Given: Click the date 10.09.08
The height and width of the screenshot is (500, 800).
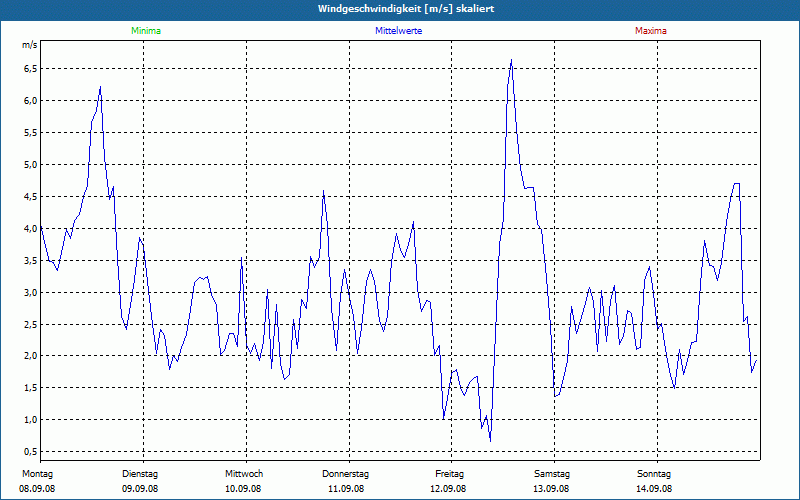Looking at the screenshot, I should (x=243, y=489).
